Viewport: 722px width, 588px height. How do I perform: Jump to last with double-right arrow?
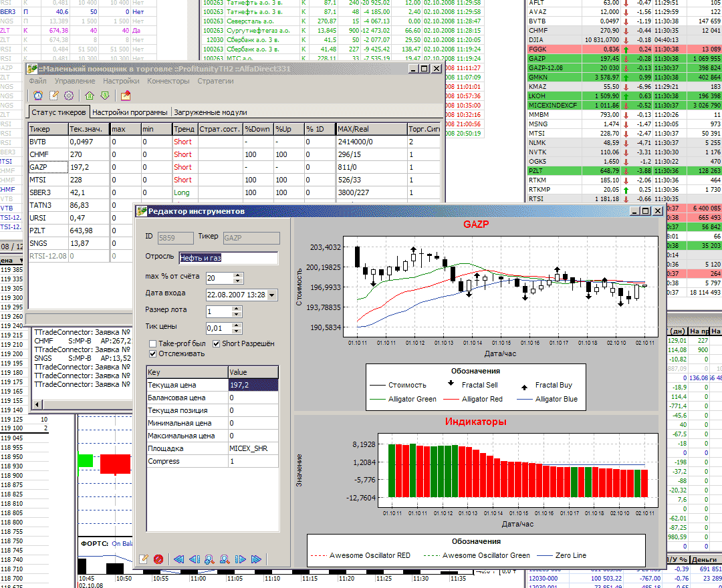pyautogui.click(x=256, y=559)
